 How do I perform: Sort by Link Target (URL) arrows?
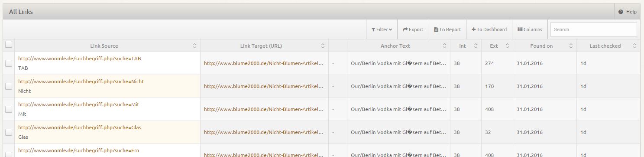(323, 46)
